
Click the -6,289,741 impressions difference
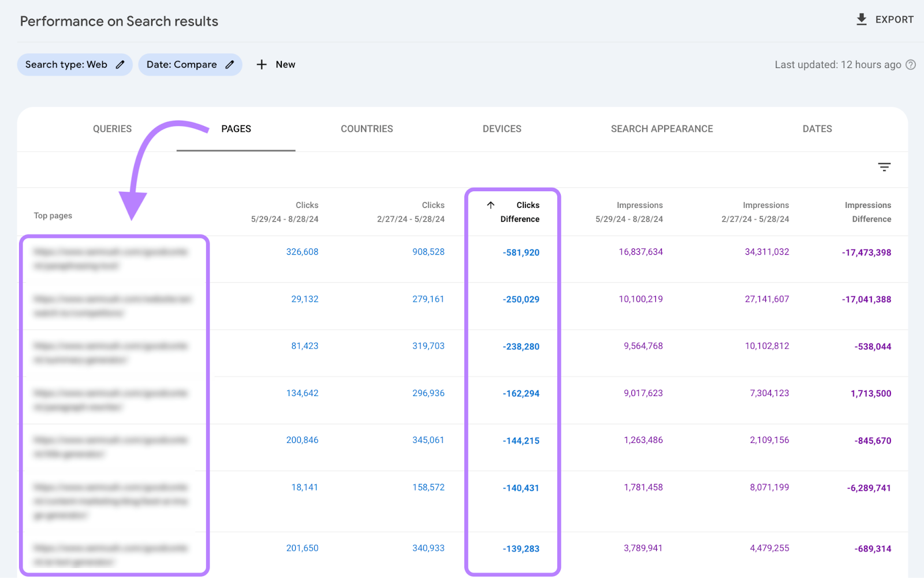(x=869, y=488)
